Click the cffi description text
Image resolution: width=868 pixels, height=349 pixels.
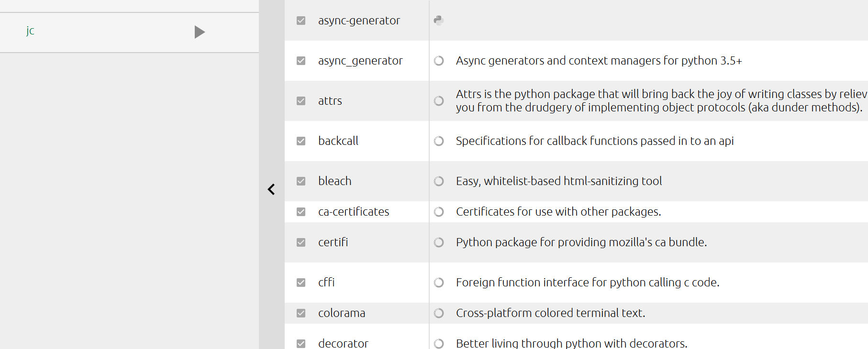[587, 283]
